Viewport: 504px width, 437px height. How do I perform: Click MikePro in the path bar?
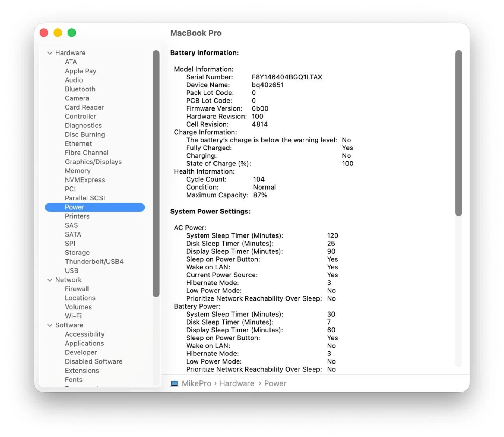tap(196, 383)
